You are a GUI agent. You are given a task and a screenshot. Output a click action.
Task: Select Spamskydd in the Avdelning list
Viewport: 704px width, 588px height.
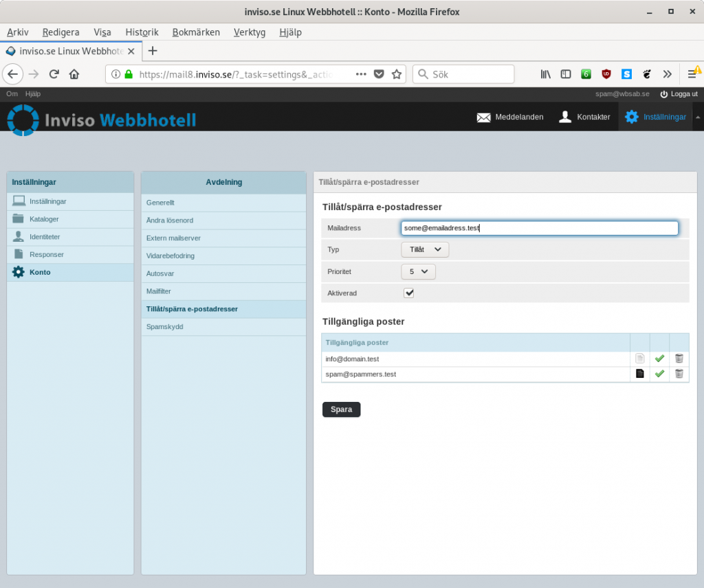[x=165, y=327]
